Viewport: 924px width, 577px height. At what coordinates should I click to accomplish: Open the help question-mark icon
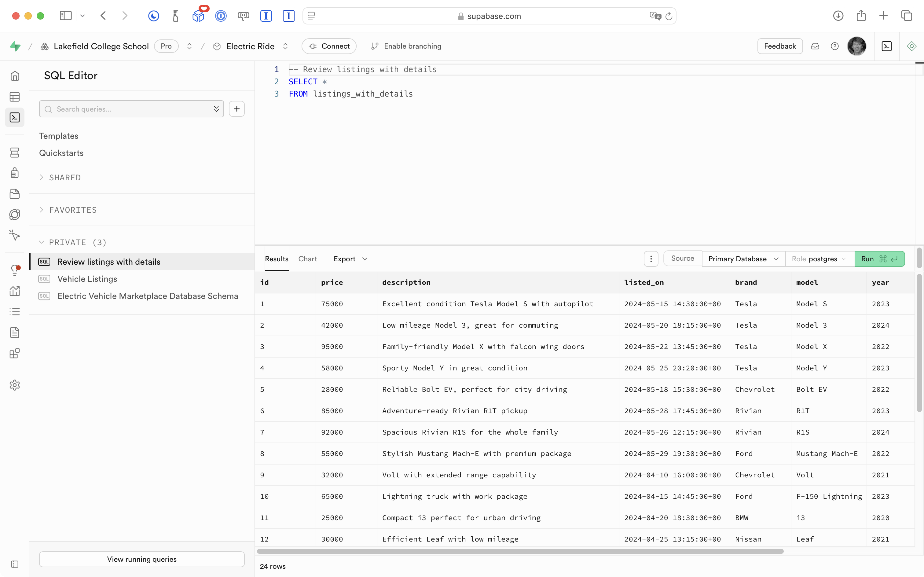point(835,46)
